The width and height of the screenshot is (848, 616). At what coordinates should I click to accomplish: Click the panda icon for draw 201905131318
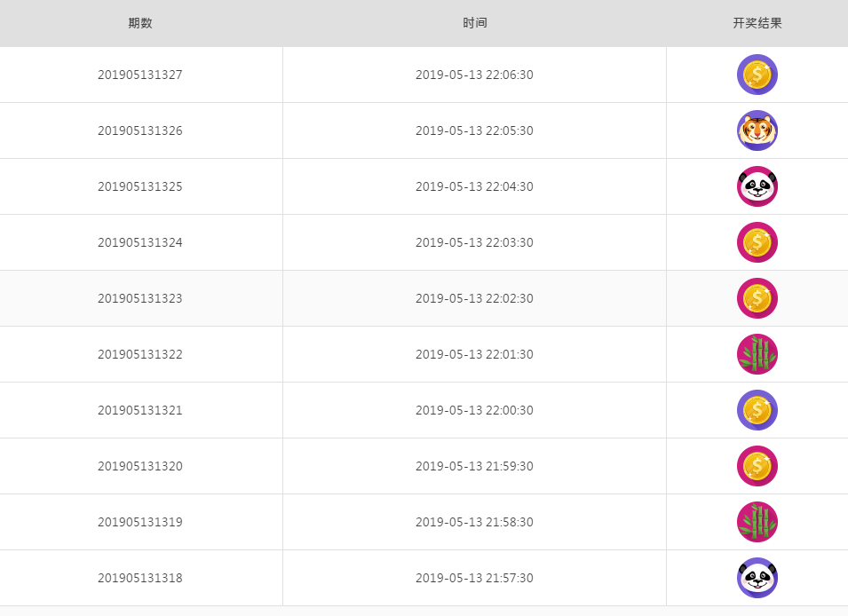tap(757, 578)
